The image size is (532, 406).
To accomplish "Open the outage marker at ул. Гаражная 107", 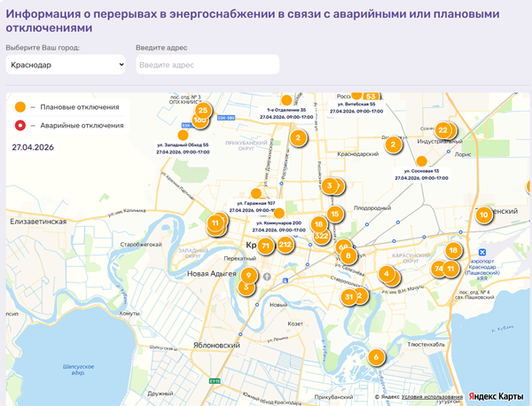I will 256,193.
